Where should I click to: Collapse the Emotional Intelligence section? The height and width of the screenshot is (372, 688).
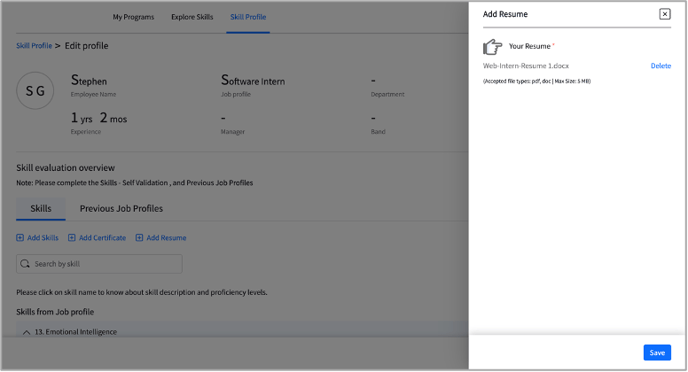26,332
